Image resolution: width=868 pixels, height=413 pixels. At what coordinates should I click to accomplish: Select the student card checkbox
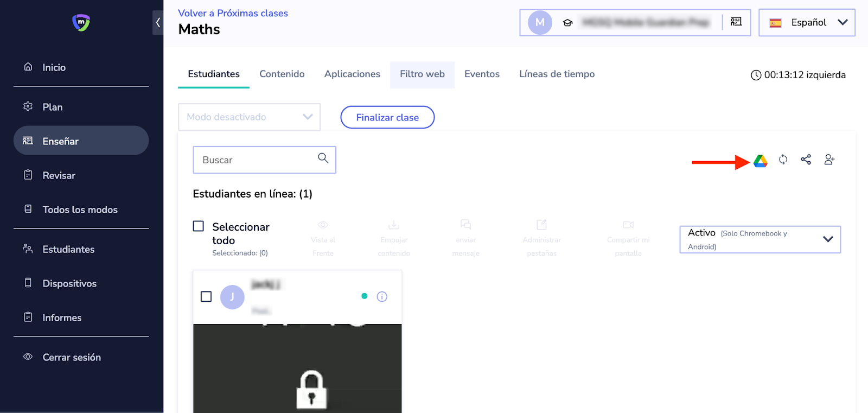tap(206, 297)
